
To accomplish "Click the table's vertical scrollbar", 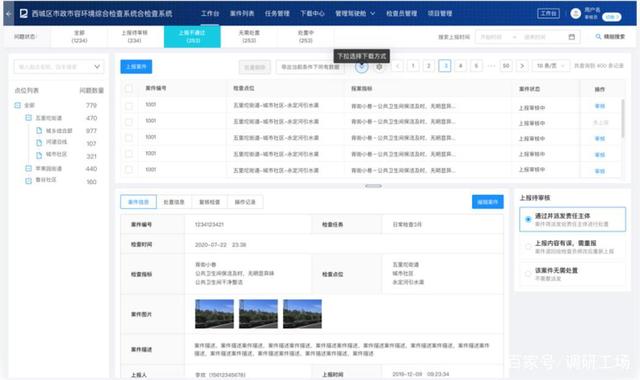I will 623,118.
